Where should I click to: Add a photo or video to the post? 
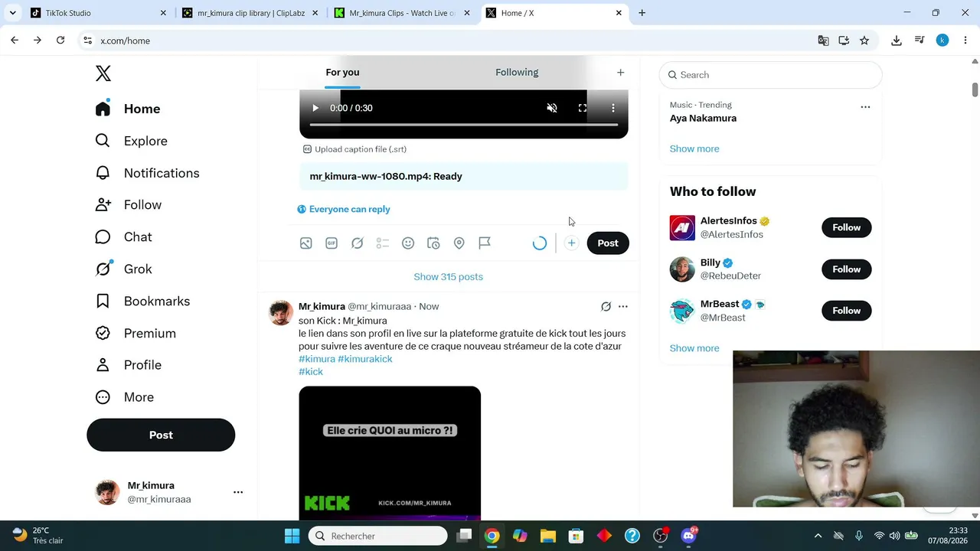305,243
